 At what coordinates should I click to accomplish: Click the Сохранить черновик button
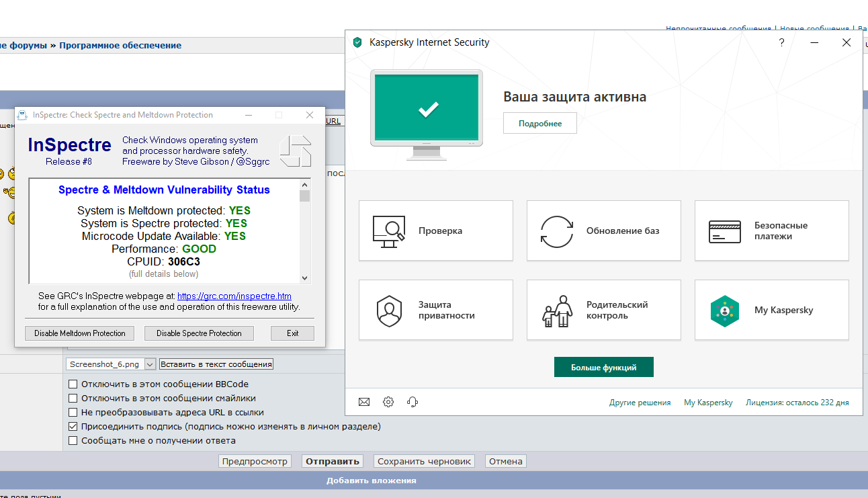pos(424,461)
